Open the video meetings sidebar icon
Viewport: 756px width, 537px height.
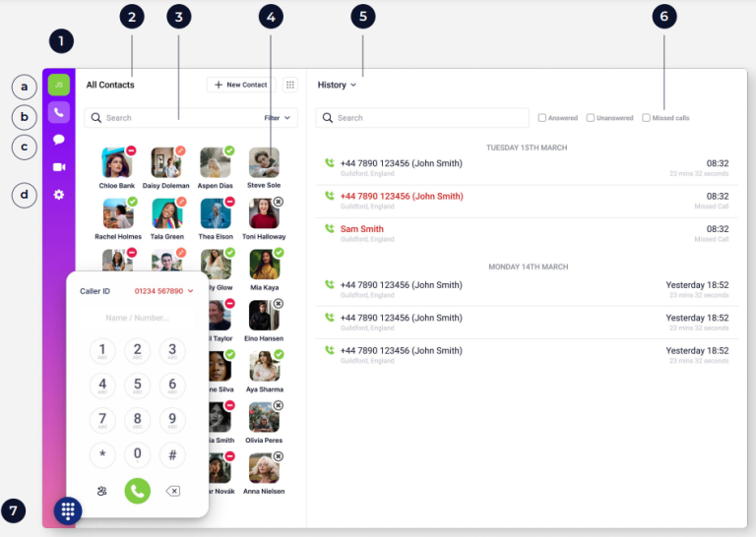click(59, 167)
